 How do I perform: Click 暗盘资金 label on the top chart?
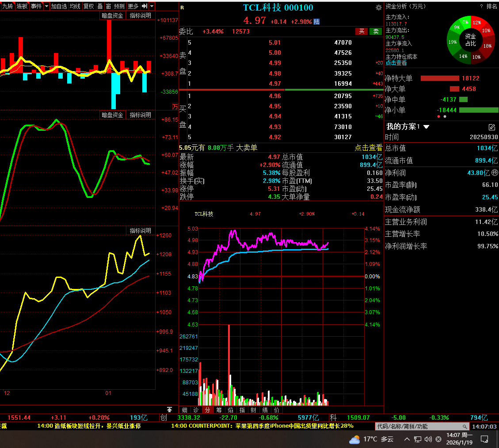pyautogui.click(x=112, y=15)
